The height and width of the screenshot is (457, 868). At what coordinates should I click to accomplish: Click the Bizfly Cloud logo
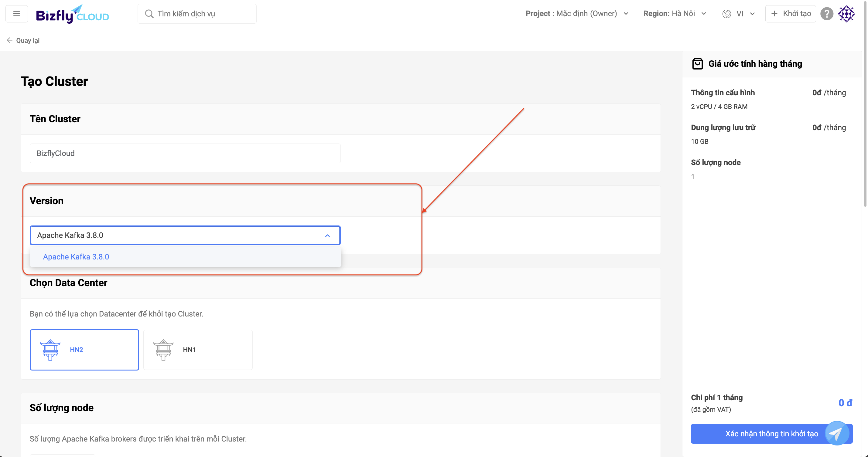click(x=72, y=14)
